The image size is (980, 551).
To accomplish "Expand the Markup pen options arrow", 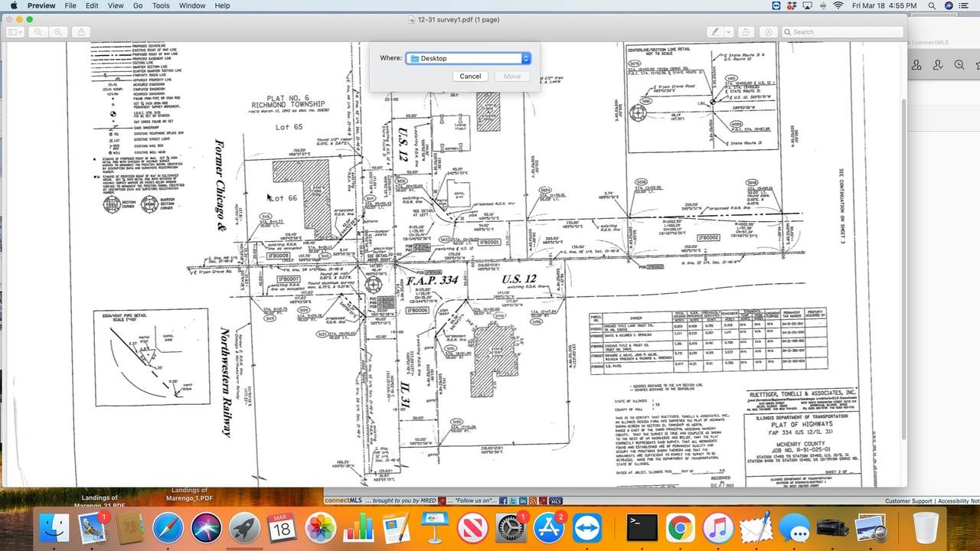I will click(x=728, y=32).
